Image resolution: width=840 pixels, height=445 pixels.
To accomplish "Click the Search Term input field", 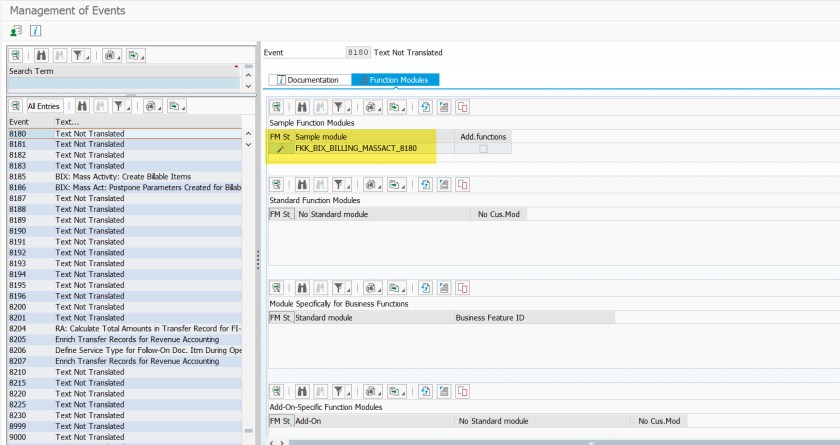I will pyautogui.click(x=120, y=84).
